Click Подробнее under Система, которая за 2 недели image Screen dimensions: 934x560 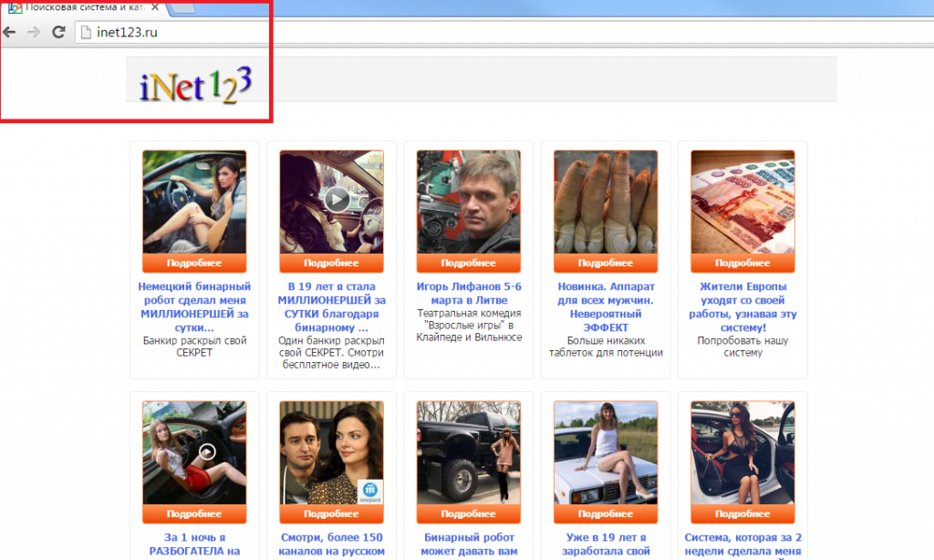tap(742, 513)
